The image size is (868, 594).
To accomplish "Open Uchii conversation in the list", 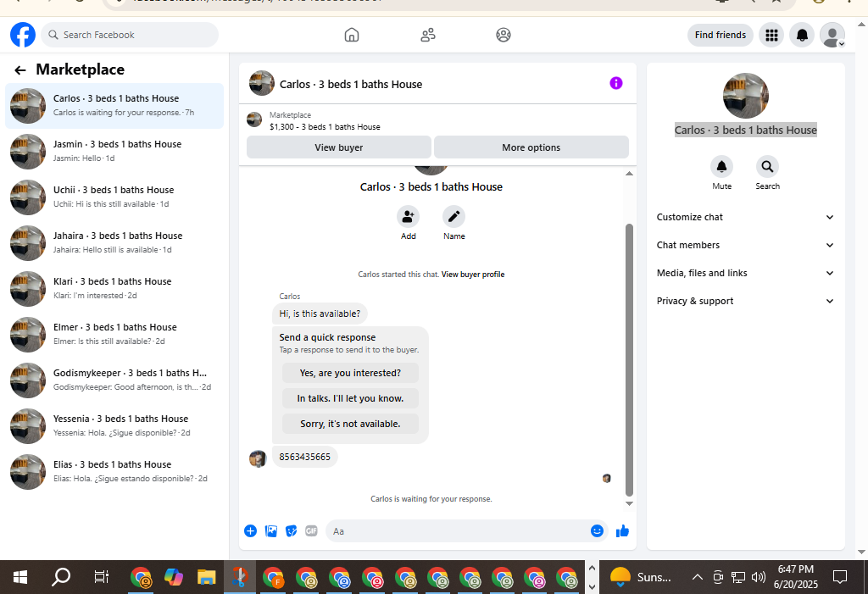I will click(114, 197).
